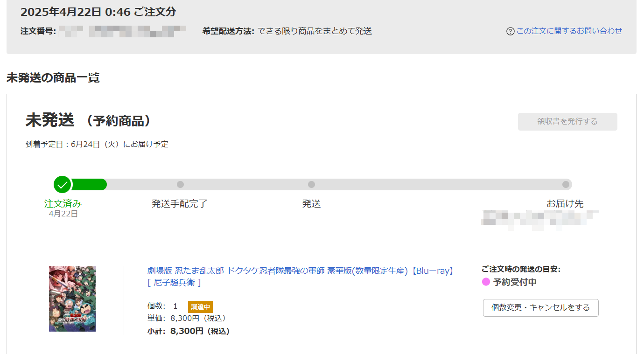Click the question mark help icon
644x354 pixels.
pyautogui.click(x=510, y=31)
